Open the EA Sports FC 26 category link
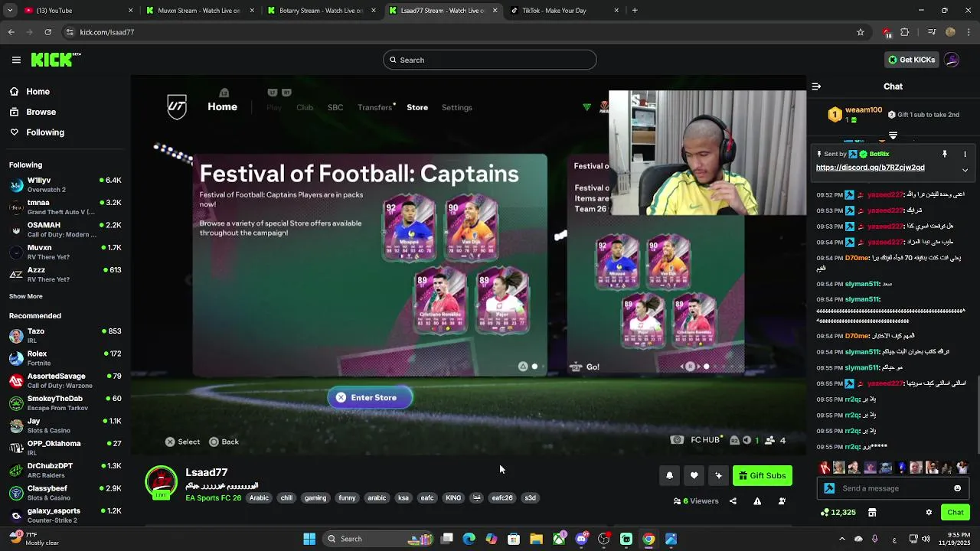The height and width of the screenshot is (551, 980). point(213,497)
